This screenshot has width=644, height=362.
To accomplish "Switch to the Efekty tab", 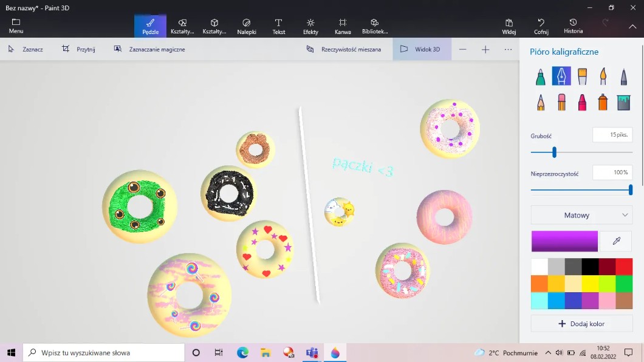I will click(x=310, y=26).
